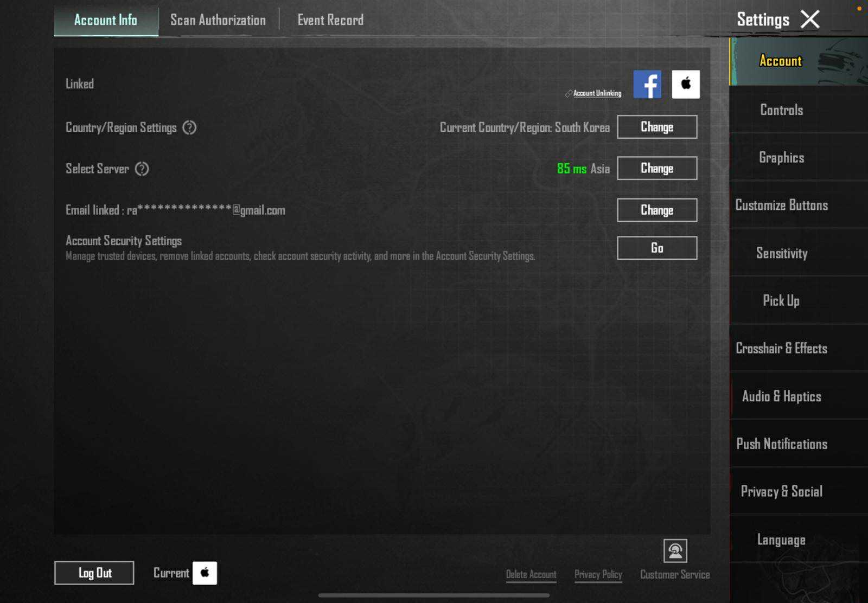Click the Customer Service label
The image size is (868, 603).
(x=675, y=575)
